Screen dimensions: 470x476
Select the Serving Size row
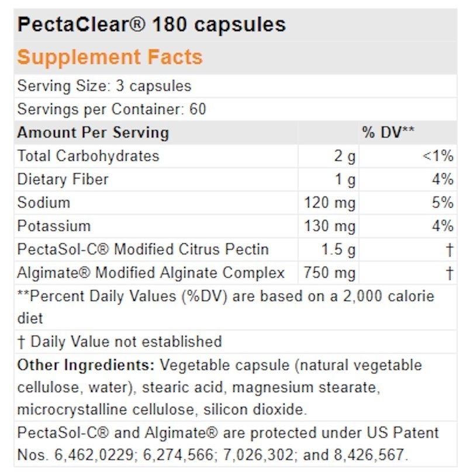[236, 86]
